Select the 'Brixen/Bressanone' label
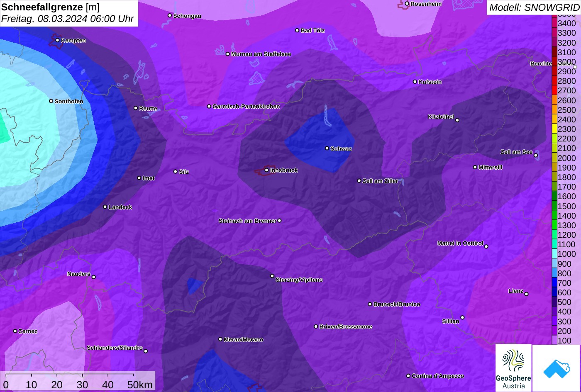The image size is (581, 392). [346, 327]
